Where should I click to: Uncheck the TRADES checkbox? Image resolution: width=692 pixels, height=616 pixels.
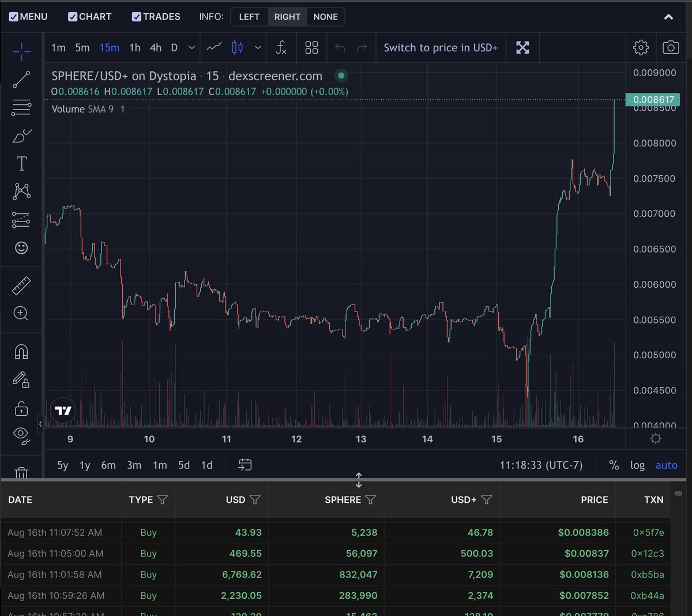[137, 16]
